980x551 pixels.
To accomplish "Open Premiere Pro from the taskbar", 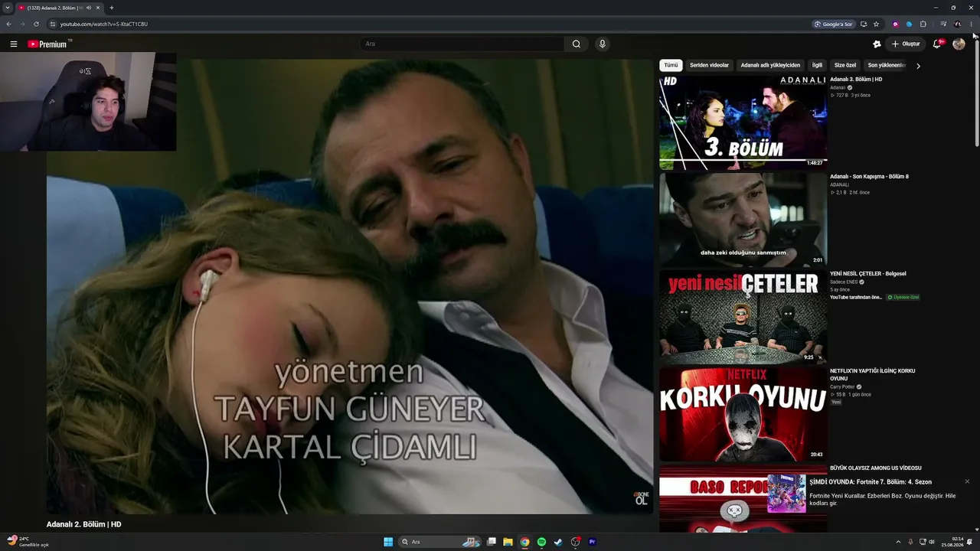I will [x=592, y=542].
